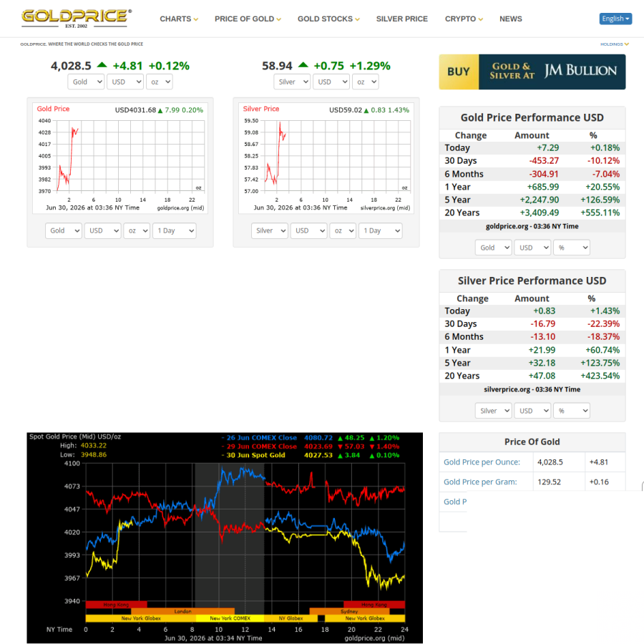Open the PRICE OF GOLD menu
Viewport: 644px width, 644px height.
(x=248, y=19)
